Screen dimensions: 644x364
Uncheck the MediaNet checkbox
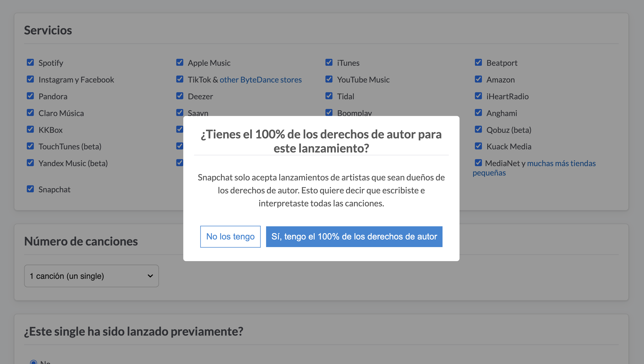point(478,163)
